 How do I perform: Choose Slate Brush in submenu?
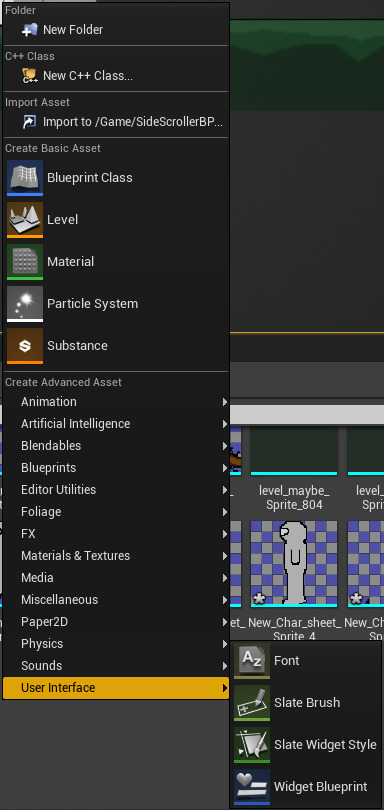(x=306, y=703)
